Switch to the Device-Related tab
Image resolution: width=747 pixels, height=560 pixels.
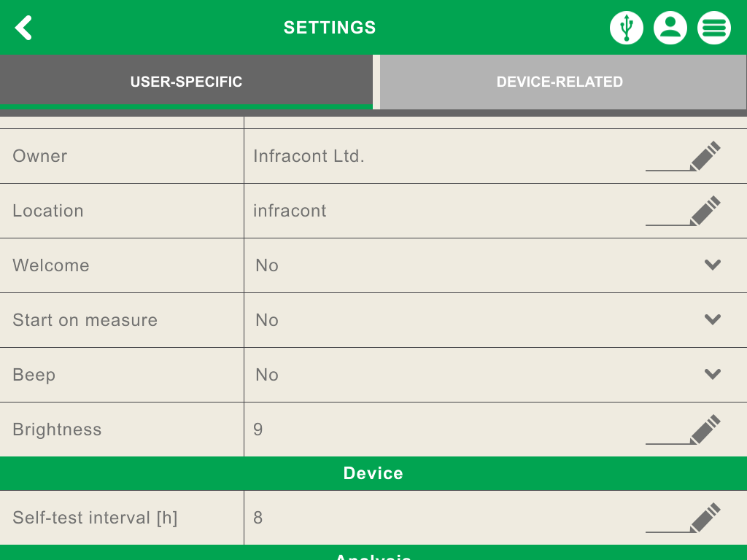tap(560, 82)
